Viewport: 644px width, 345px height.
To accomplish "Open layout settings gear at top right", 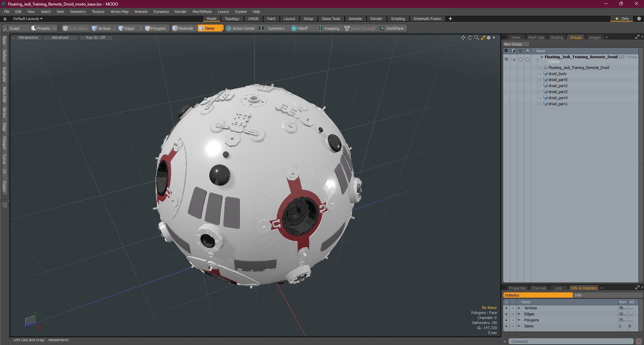I will [x=639, y=19].
